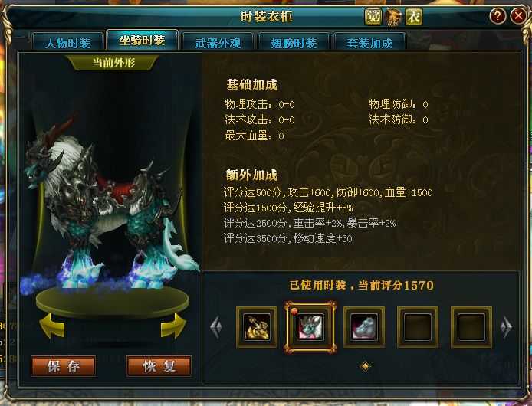Screen dimensions: 532x406
Task: Rotate mount preview left with yellow arrow
Action: [x=52, y=326]
